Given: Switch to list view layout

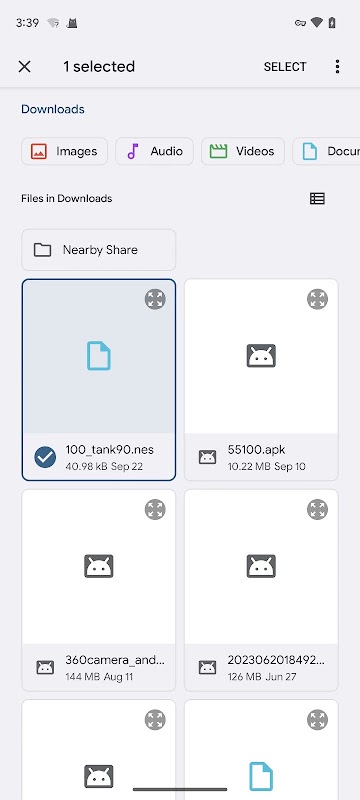Looking at the screenshot, I should pyautogui.click(x=317, y=198).
